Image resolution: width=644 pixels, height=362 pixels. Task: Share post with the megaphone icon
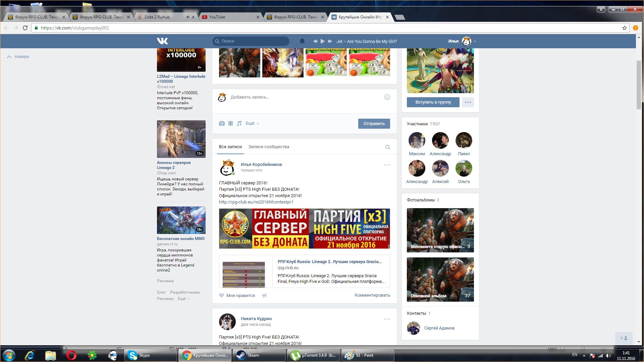pyautogui.click(x=264, y=295)
